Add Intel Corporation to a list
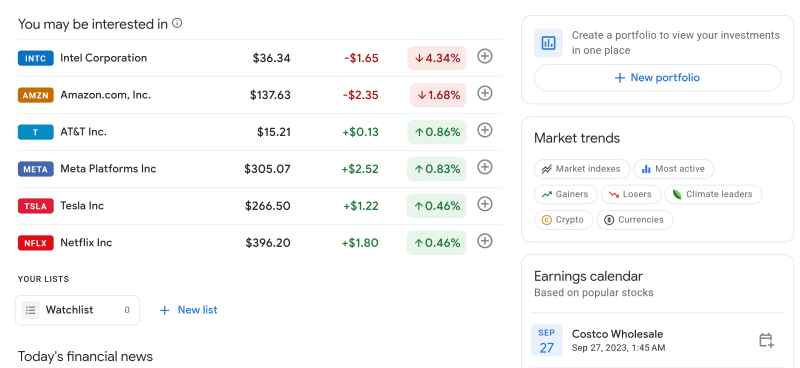This screenshot has height=368, width=800. 485,56
